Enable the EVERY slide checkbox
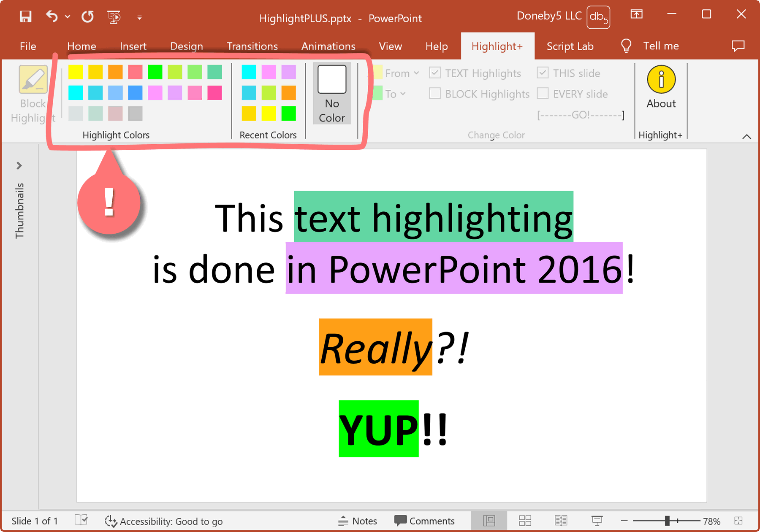The height and width of the screenshot is (532, 760). click(543, 93)
